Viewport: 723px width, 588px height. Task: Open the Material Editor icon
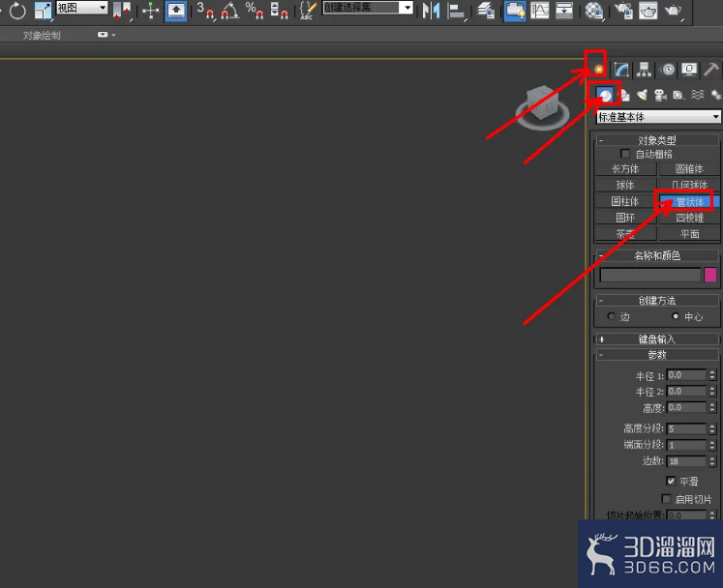[x=594, y=11]
